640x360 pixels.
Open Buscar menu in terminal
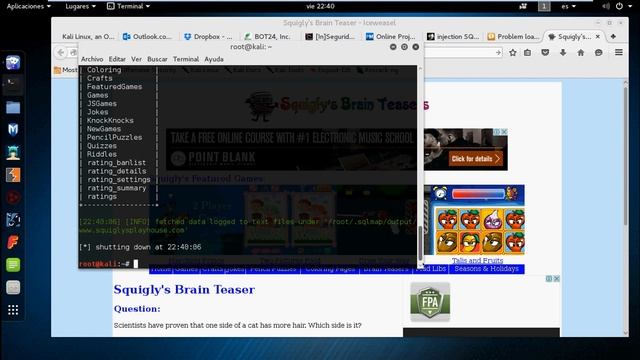157,59
